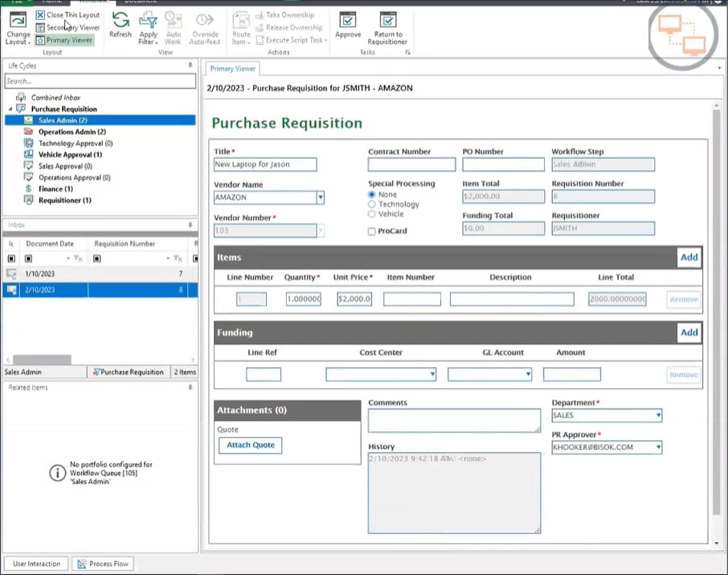
Task: Open the Department dropdown
Action: [658, 415]
